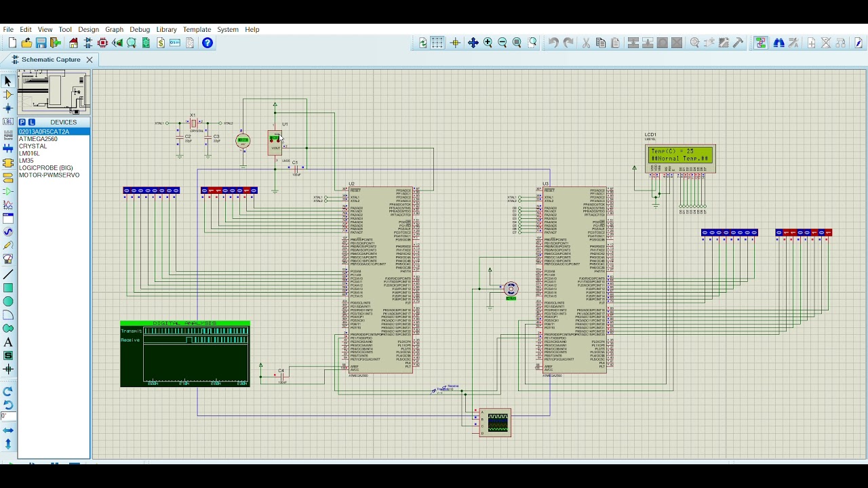Activate 2D circle drawing tool
The width and height of the screenshot is (868, 488).
[8, 302]
